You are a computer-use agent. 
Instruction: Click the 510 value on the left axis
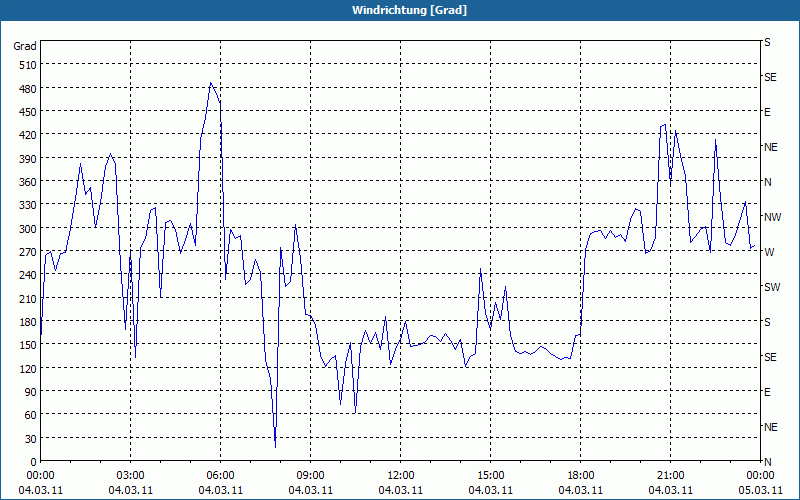(28, 65)
